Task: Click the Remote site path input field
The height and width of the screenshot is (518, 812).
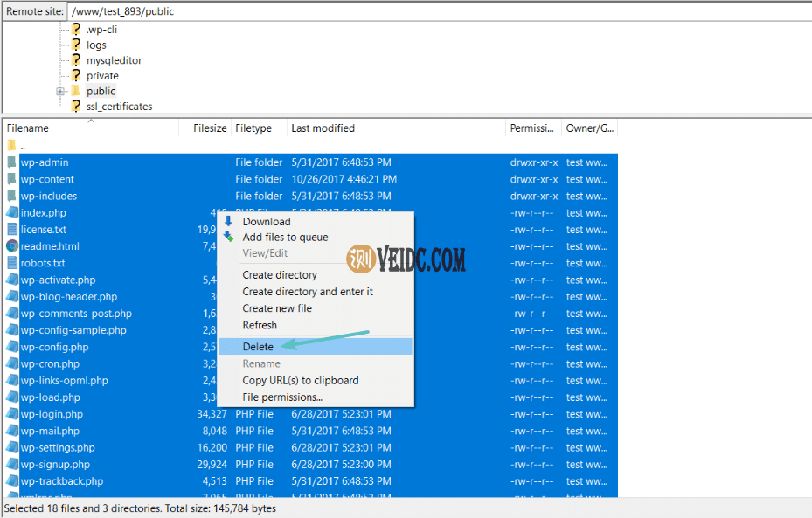Action: [x=437, y=10]
